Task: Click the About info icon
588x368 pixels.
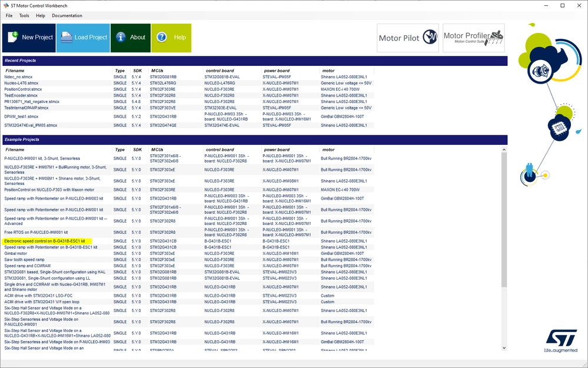Action: point(121,37)
